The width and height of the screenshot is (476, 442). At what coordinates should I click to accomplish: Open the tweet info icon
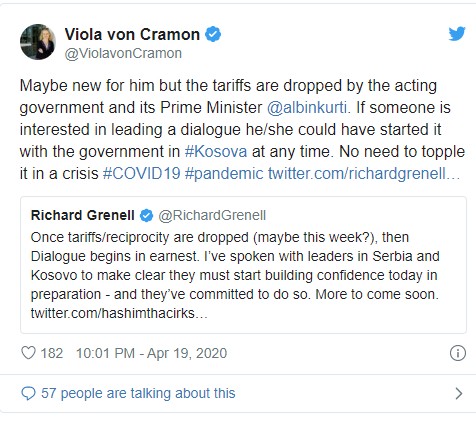pyautogui.click(x=458, y=353)
